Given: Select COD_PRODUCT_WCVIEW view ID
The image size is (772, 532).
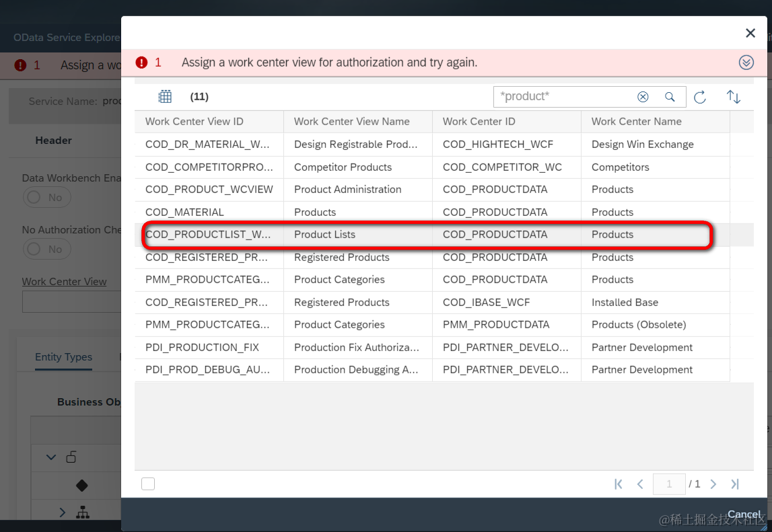Looking at the screenshot, I should (209, 190).
